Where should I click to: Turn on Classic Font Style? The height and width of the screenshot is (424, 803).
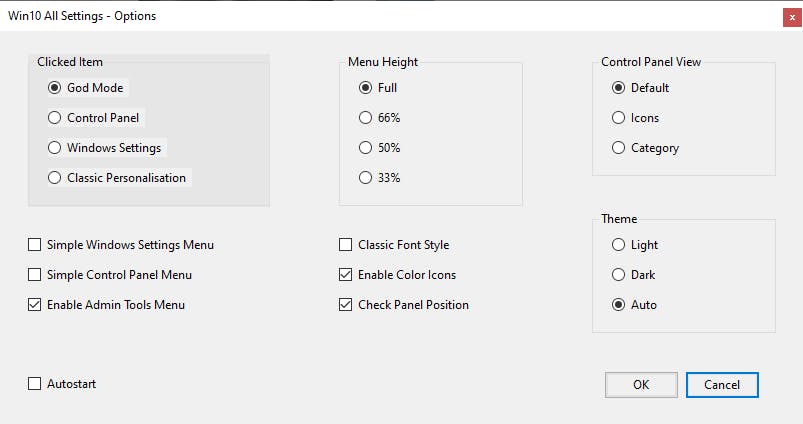tap(346, 245)
